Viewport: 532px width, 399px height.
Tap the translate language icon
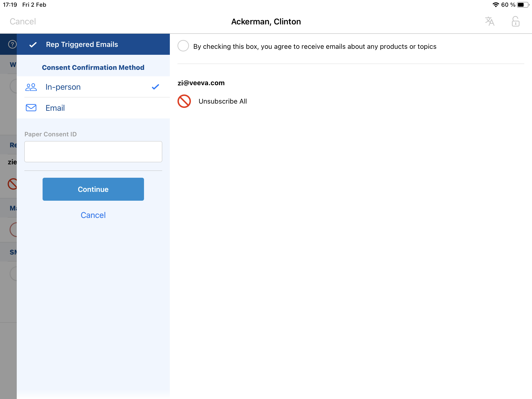click(x=489, y=21)
